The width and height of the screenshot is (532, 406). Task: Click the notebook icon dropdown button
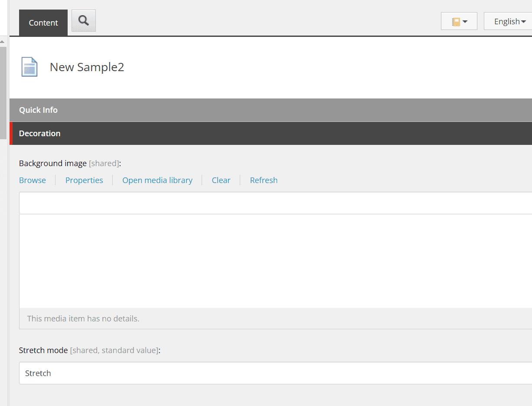coord(459,21)
